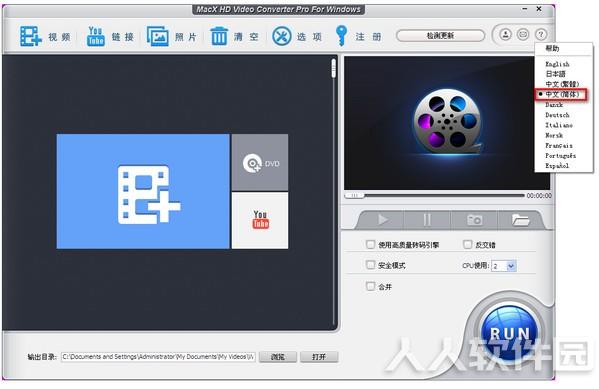Click the download round icon at top right
599x389 pixels.
point(506,35)
